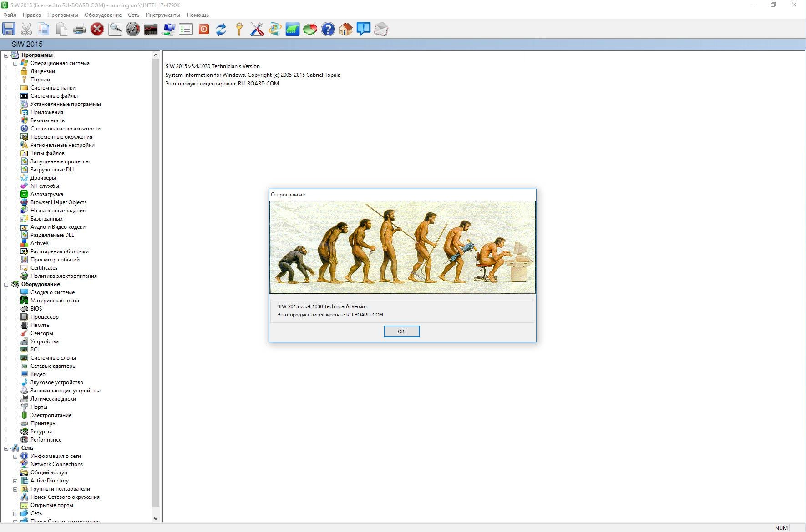Collapse the Программы tree node
This screenshot has width=806, height=532.
(7, 55)
